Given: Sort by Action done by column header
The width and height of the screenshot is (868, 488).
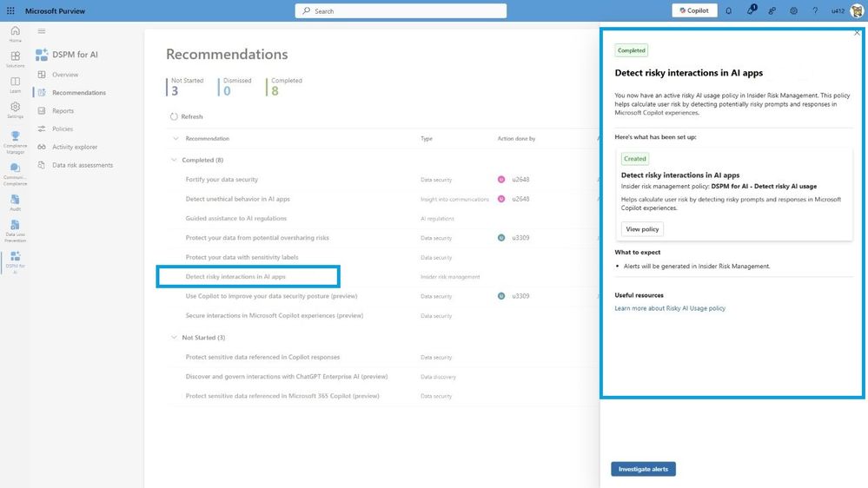Looking at the screenshot, I should click(x=516, y=138).
